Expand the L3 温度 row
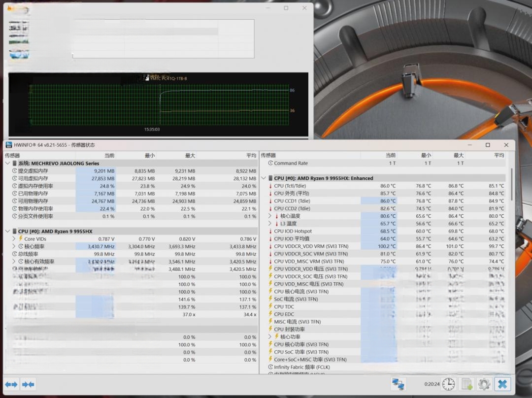The height and width of the screenshot is (398, 532). [x=270, y=223]
